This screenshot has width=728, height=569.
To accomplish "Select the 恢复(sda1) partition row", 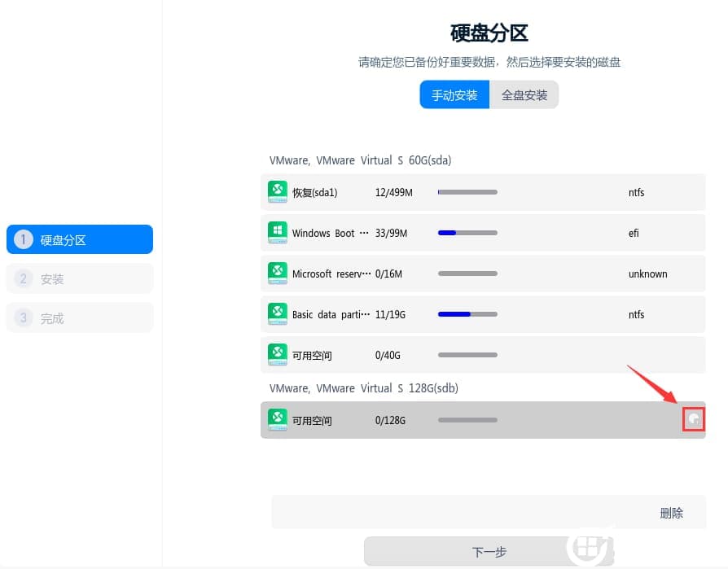I will pos(489,192).
